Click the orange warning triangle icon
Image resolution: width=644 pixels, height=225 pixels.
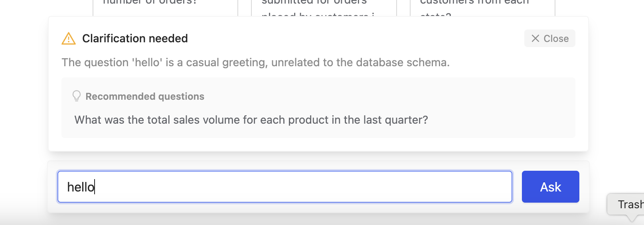point(69,38)
